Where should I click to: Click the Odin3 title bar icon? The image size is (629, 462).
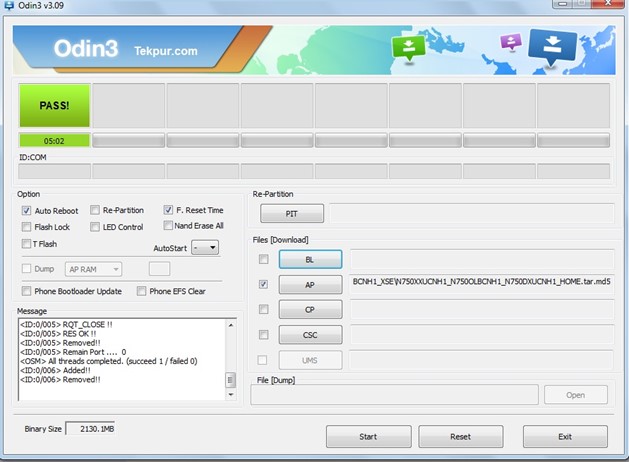(x=8, y=7)
